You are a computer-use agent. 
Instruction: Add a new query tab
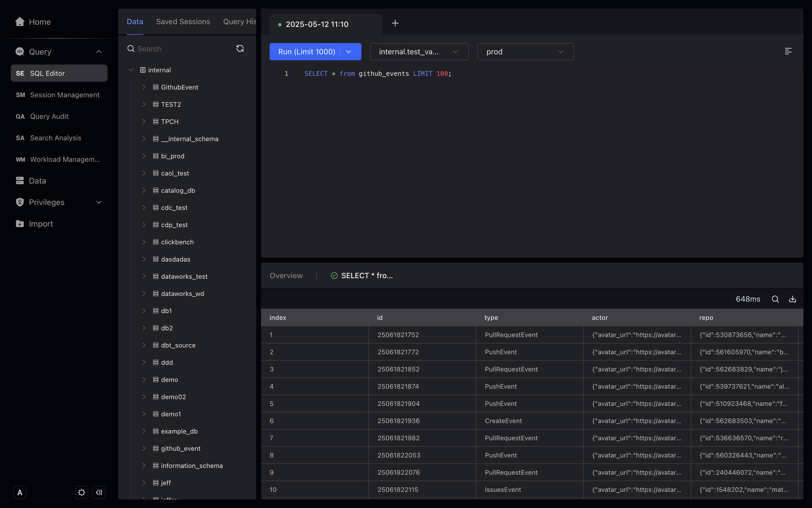pyautogui.click(x=395, y=23)
